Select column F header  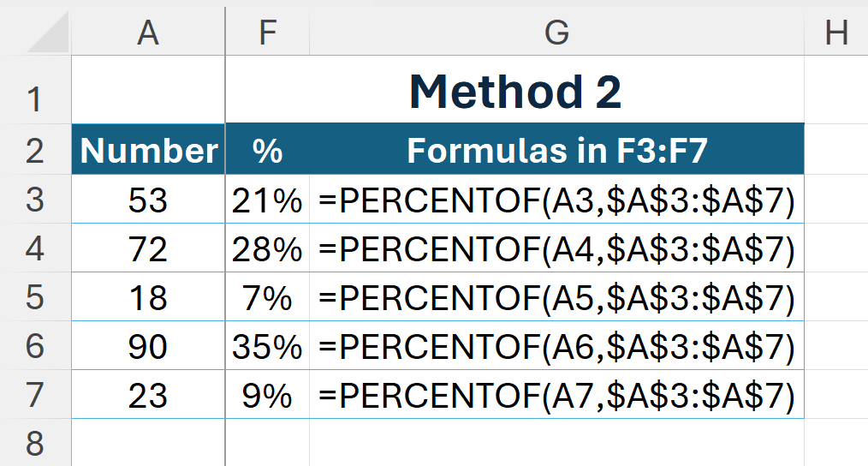(x=267, y=32)
